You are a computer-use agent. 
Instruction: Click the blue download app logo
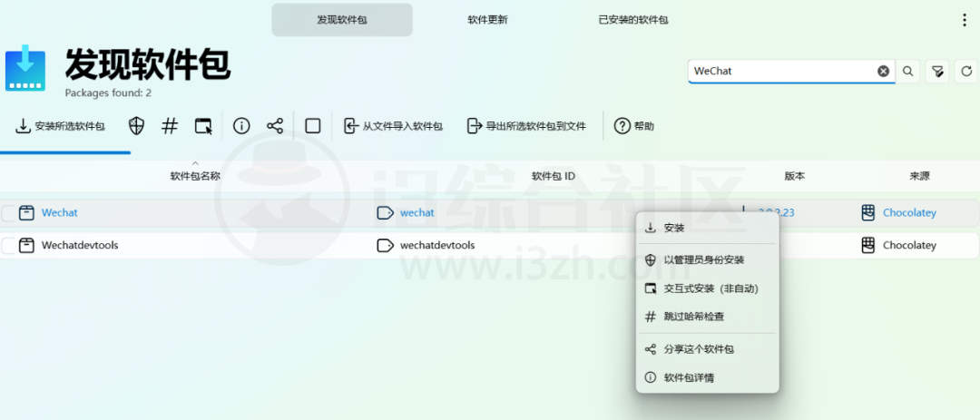[x=25, y=67]
